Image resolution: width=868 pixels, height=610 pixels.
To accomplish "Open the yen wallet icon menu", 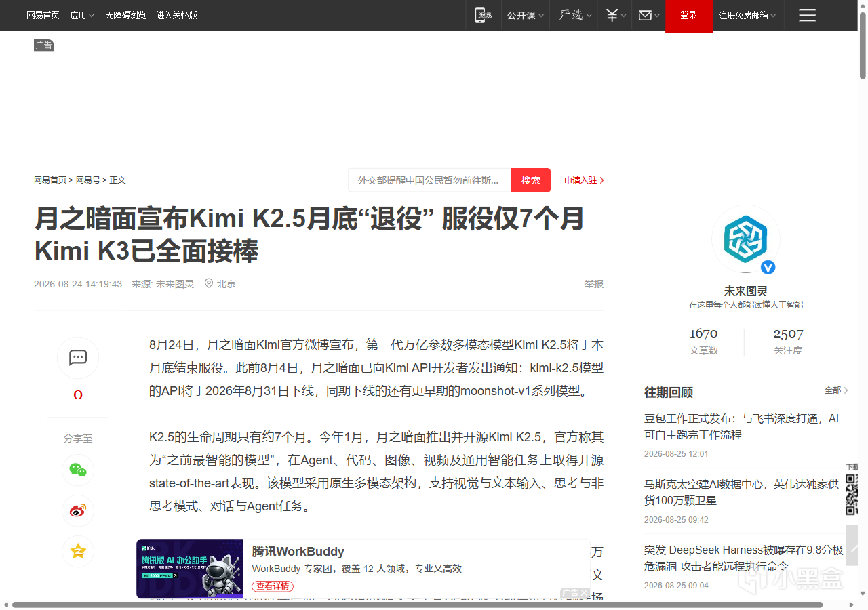I will pos(614,15).
